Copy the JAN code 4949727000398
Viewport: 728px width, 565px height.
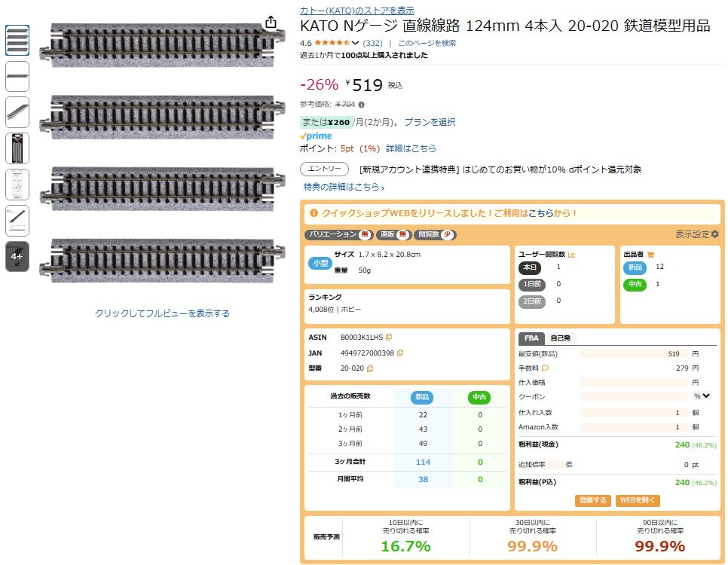(400, 353)
